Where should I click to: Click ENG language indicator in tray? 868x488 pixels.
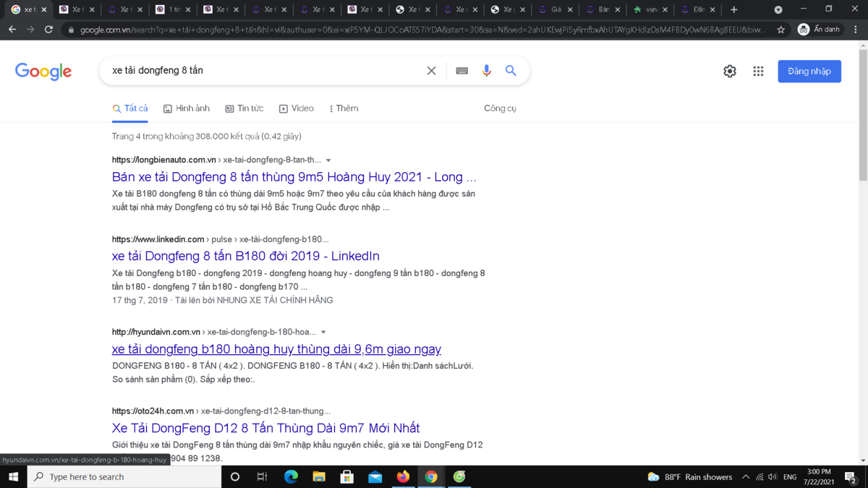tap(790, 477)
